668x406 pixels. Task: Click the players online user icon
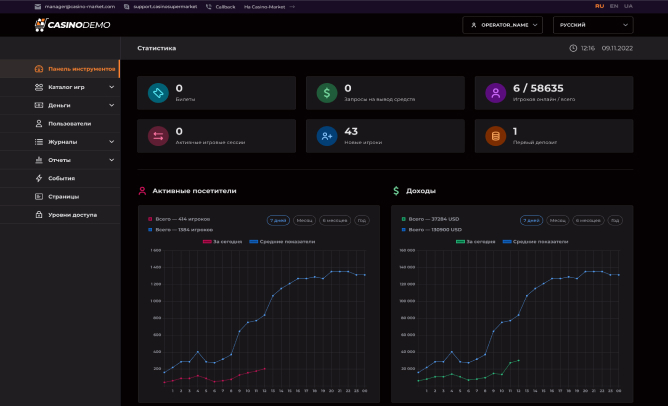click(x=494, y=93)
